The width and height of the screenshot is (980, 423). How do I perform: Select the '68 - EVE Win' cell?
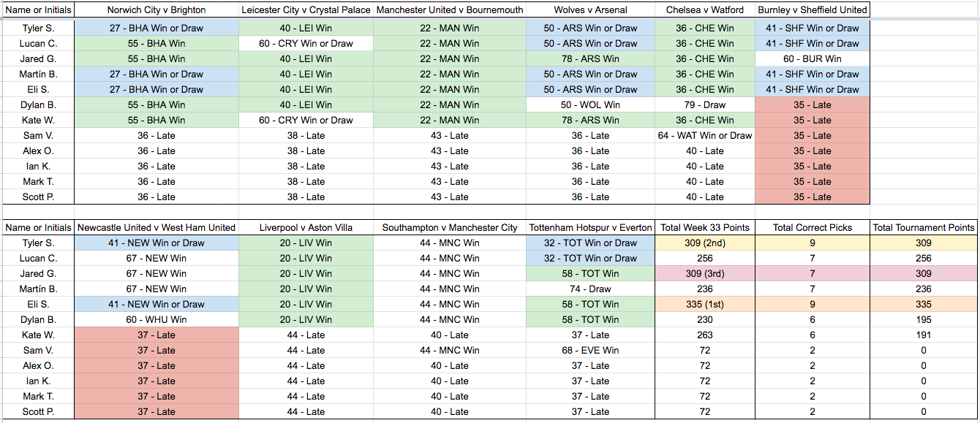click(x=590, y=350)
